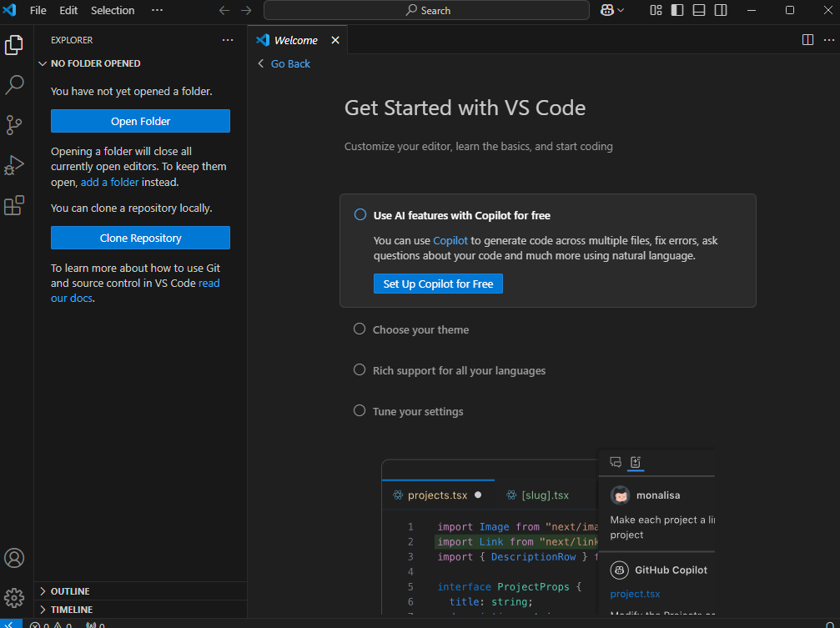Open the File menu
This screenshot has width=840, height=628.
[x=38, y=10]
